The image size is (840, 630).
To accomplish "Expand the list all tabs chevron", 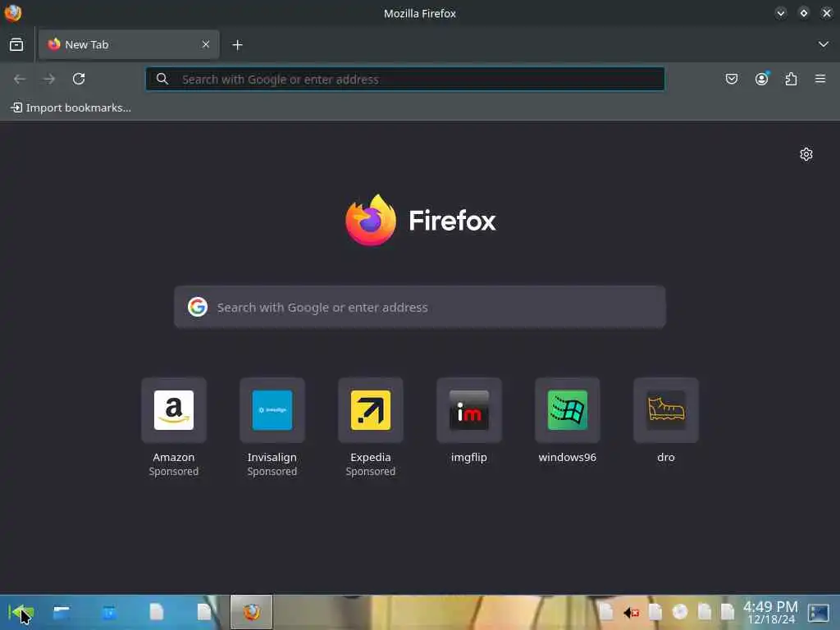I will pos(824,44).
